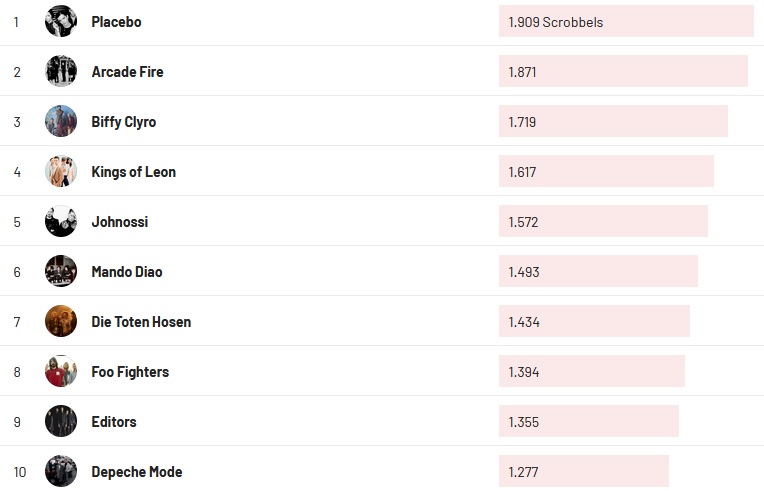Select the 1.394 scrobble bar
764x491 pixels.
591,371
